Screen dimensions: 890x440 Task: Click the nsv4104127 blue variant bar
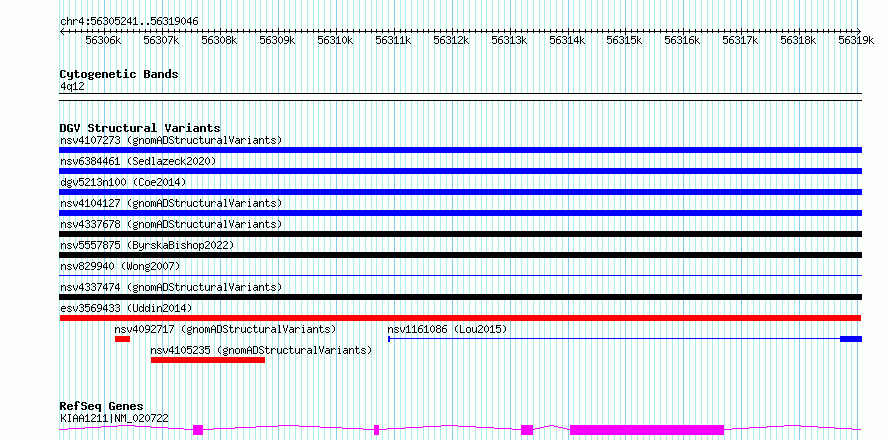pos(460,213)
